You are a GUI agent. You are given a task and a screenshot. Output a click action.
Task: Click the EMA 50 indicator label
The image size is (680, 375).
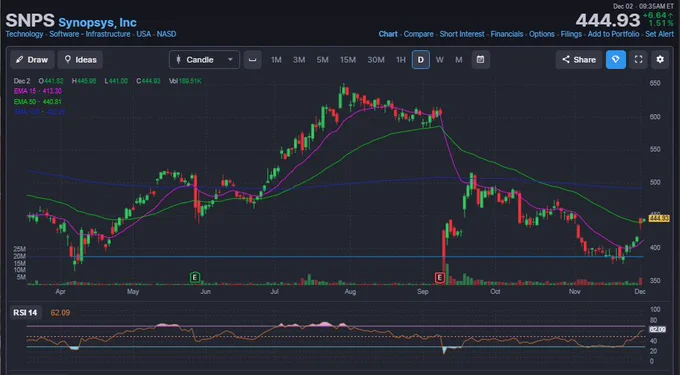click(38, 102)
